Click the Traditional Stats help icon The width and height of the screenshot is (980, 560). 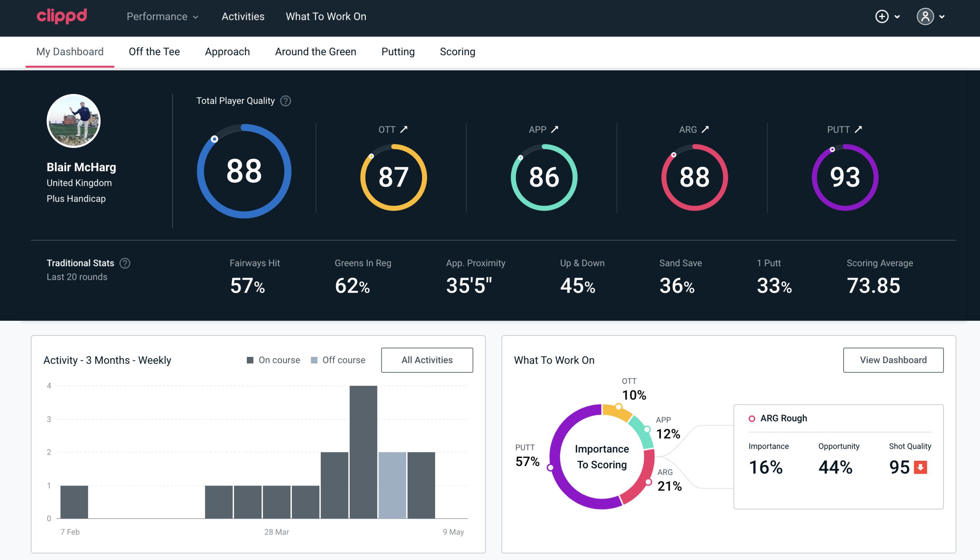[x=124, y=263]
